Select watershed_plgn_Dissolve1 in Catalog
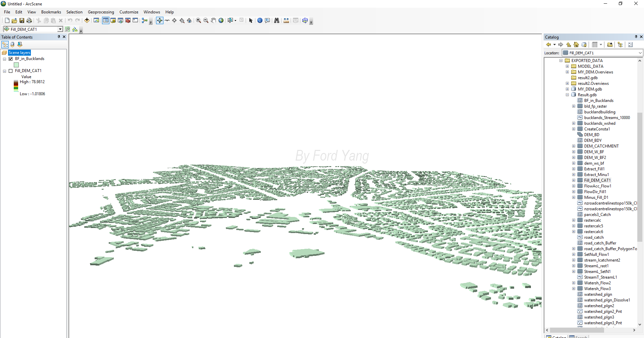Screen dimensions: 644x338 coord(607,300)
